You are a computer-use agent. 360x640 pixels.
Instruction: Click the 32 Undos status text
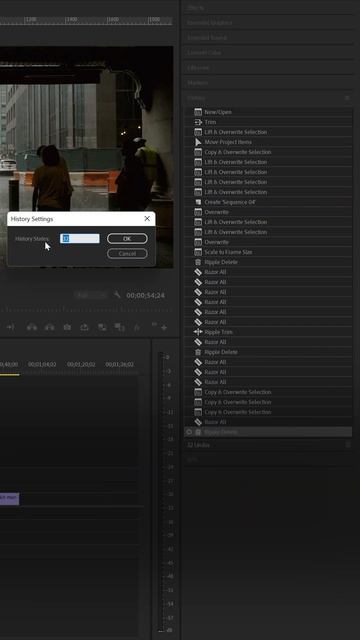[198, 445]
